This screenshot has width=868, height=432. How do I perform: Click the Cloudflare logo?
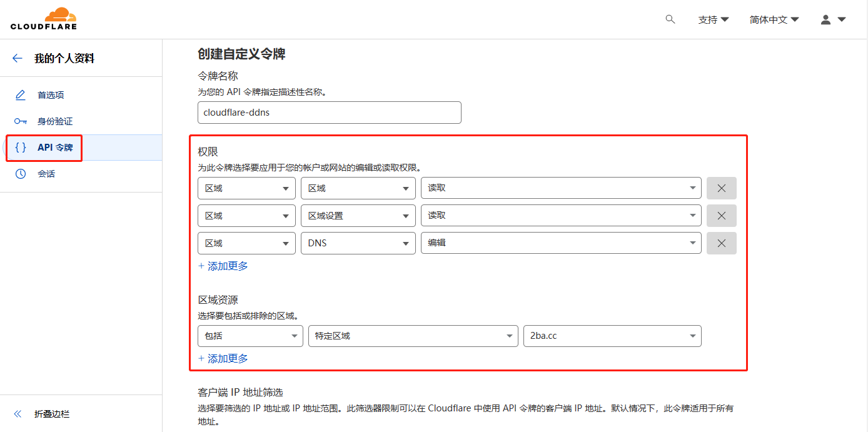tap(43, 18)
